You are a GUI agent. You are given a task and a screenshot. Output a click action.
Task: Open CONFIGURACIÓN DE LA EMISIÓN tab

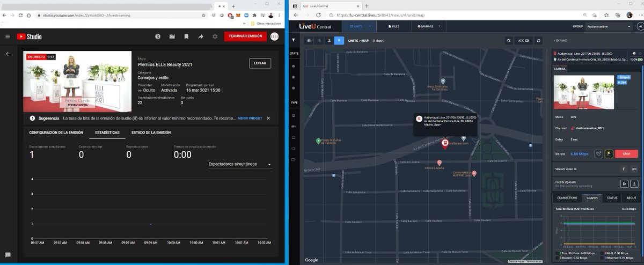click(x=56, y=132)
